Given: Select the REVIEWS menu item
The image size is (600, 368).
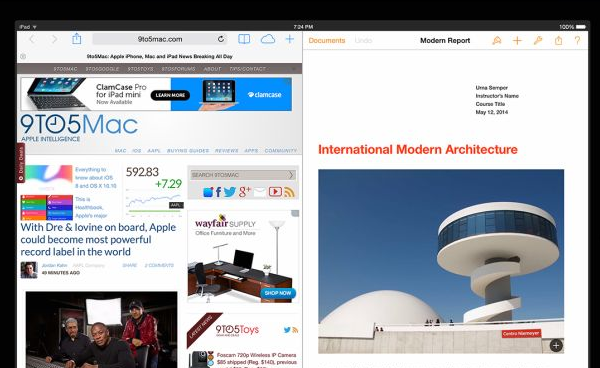Looking at the screenshot, I should (227, 151).
